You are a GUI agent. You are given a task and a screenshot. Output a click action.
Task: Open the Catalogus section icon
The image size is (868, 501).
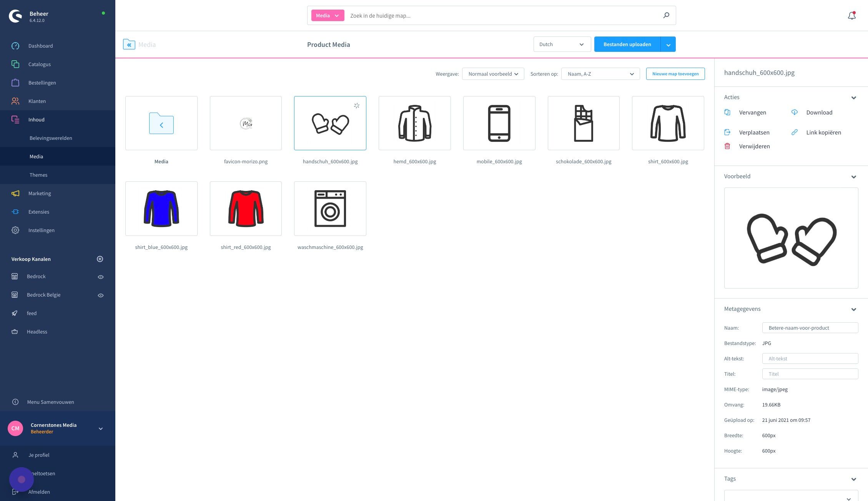[15, 64]
